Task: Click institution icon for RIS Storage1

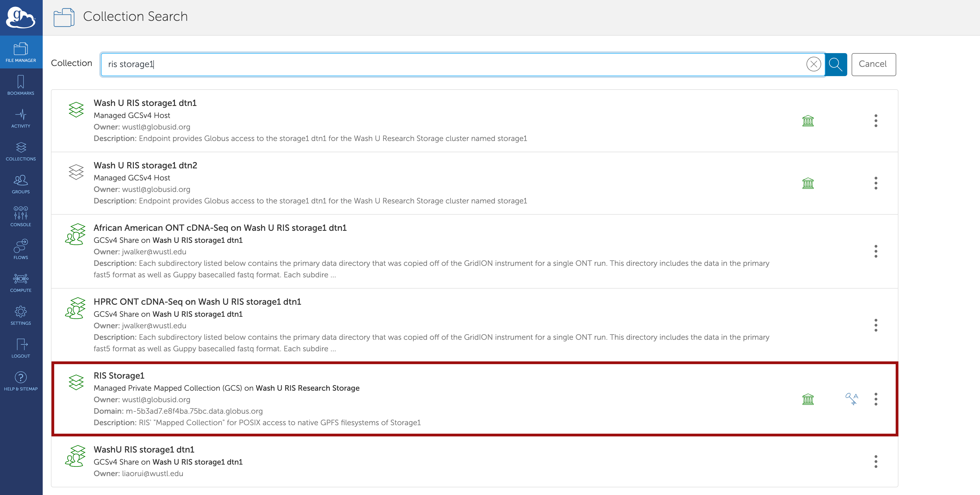Action: [x=808, y=399]
